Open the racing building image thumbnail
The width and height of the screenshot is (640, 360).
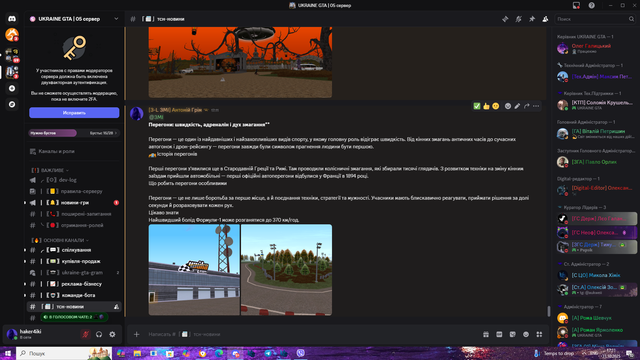pyautogui.click(x=194, y=270)
